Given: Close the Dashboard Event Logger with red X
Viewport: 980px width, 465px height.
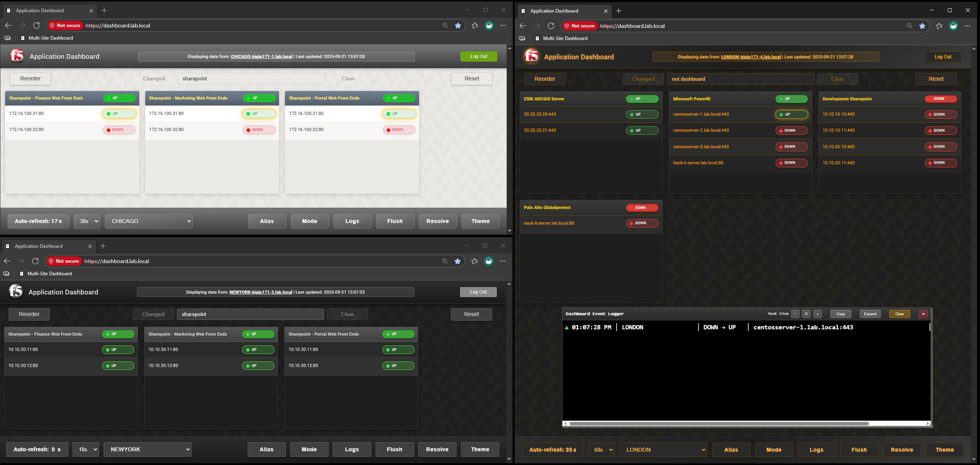Looking at the screenshot, I should click(923, 314).
